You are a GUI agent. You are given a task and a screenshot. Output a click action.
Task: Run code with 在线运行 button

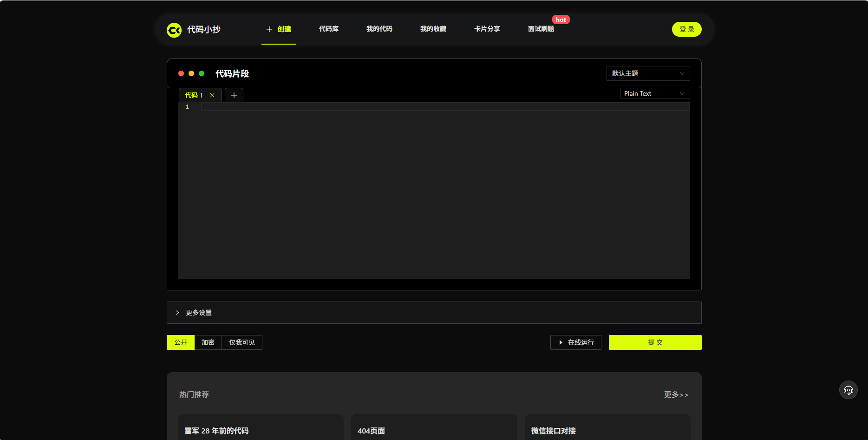576,342
